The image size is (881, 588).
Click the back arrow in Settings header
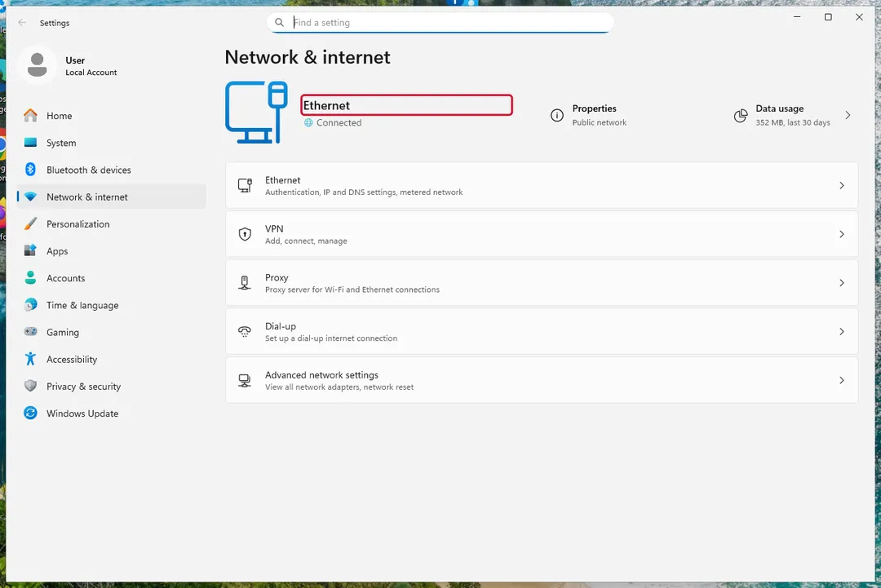[22, 23]
